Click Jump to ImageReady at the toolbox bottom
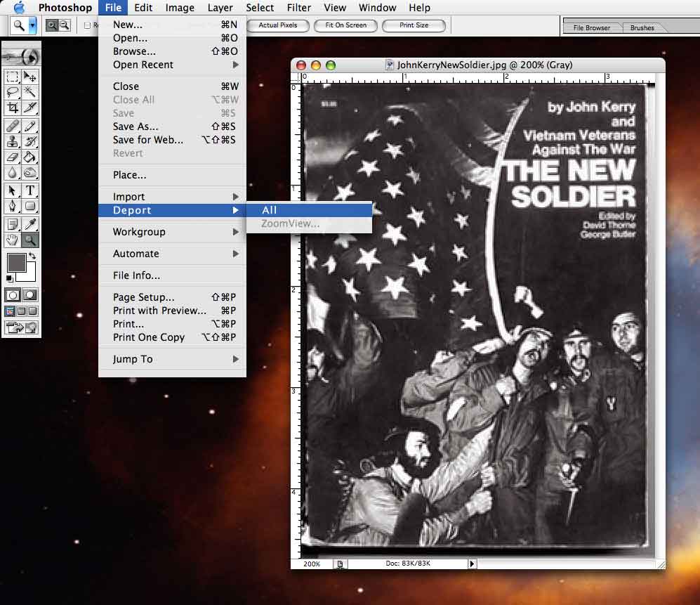 [x=22, y=327]
